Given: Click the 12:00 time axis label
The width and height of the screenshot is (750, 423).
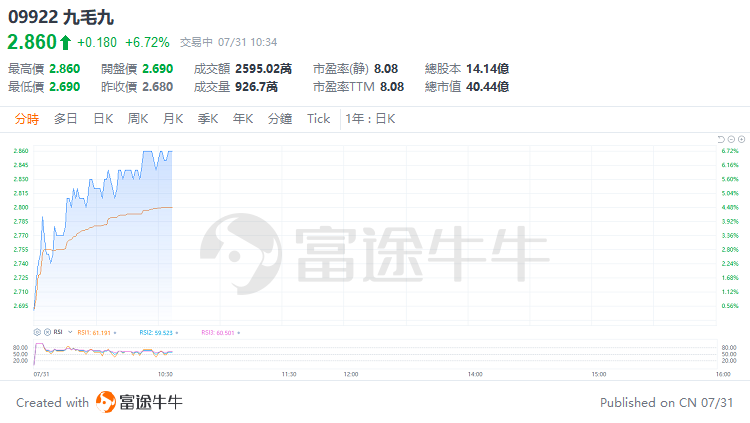Looking at the screenshot, I should coord(351,374).
